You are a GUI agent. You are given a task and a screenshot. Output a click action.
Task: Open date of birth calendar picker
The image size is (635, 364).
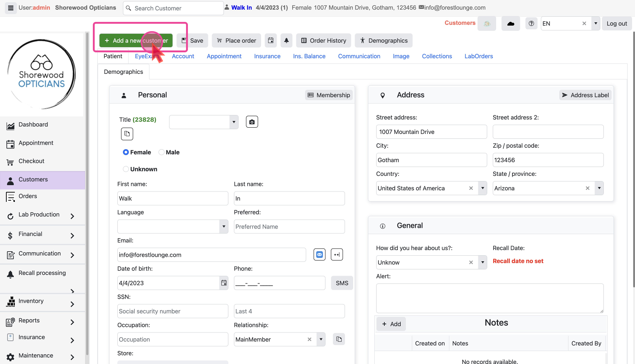224,283
